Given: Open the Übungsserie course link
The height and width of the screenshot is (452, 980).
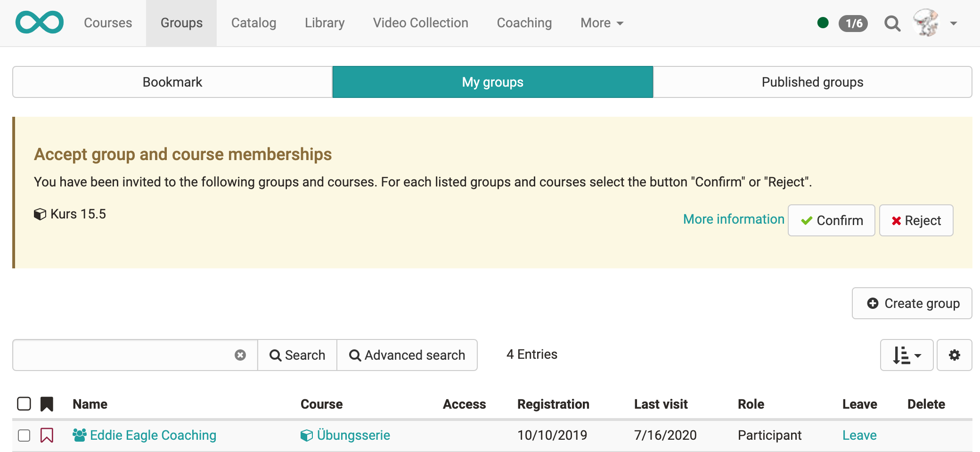Looking at the screenshot, I should (x=353, y=435).
